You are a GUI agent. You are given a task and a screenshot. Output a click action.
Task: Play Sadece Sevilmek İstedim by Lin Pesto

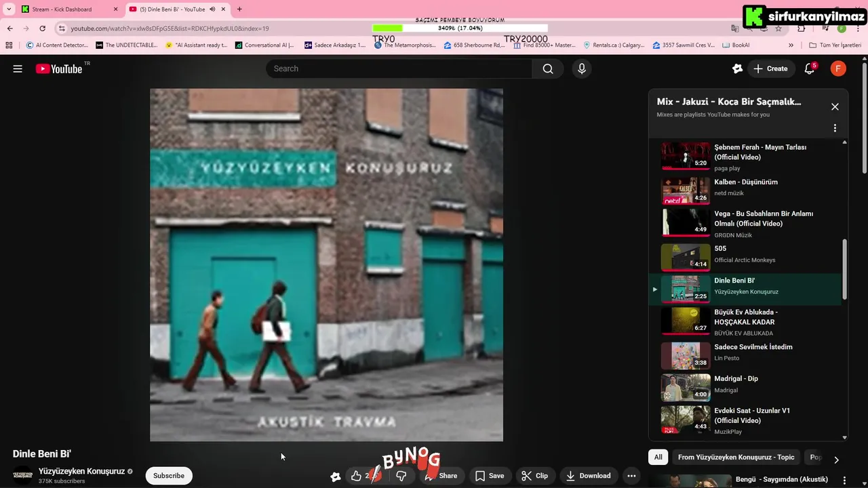(745, 355)
